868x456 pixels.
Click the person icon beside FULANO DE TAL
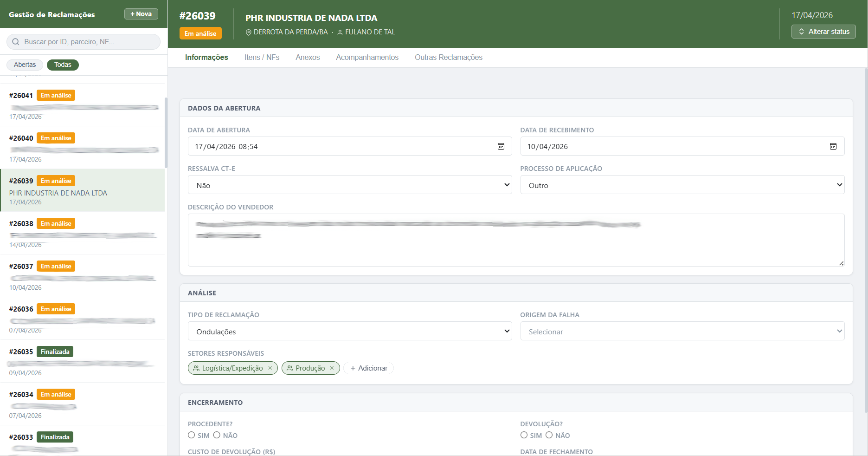[x=340, y=33]
